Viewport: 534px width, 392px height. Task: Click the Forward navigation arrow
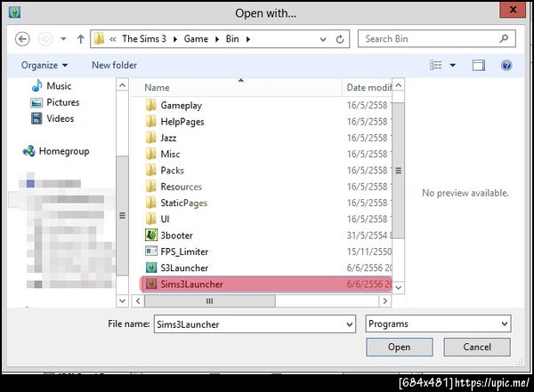pos(45,39)
